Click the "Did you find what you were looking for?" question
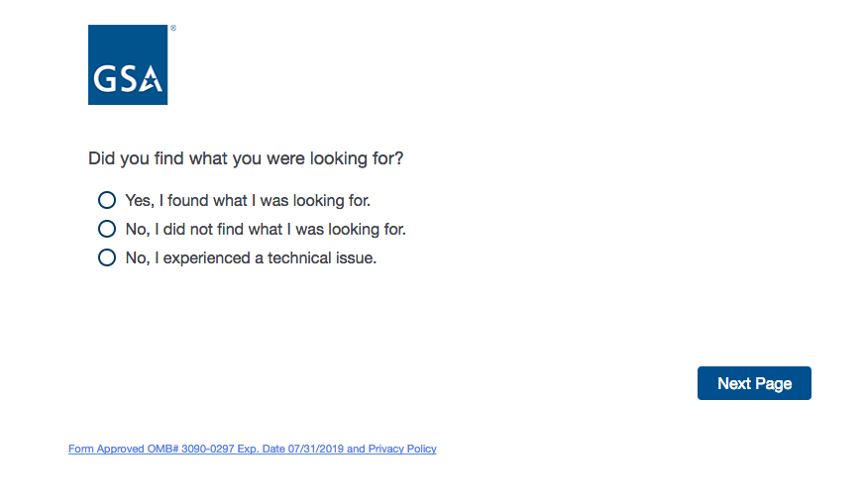Screen dimensions: 865x504 [246, 158]
